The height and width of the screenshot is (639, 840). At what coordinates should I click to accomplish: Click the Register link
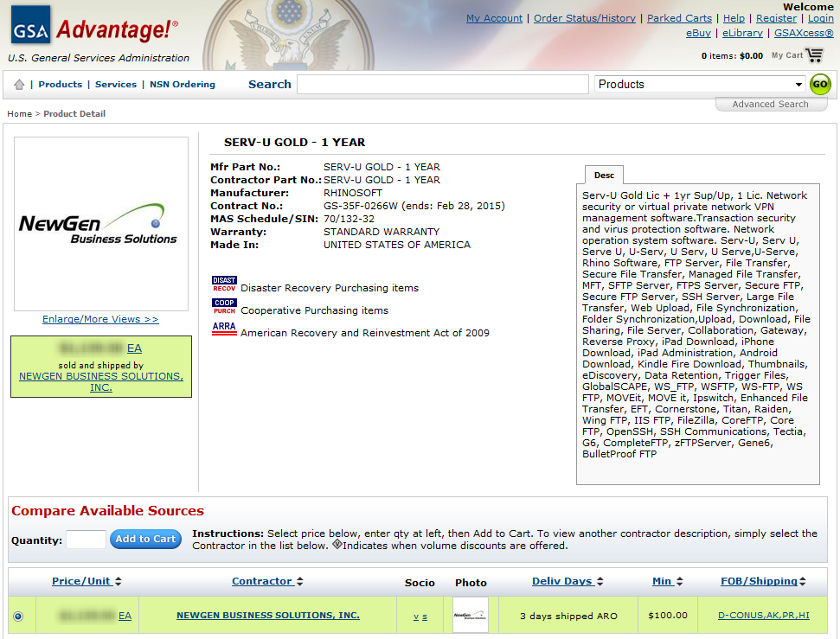click(x=776, y=18)
